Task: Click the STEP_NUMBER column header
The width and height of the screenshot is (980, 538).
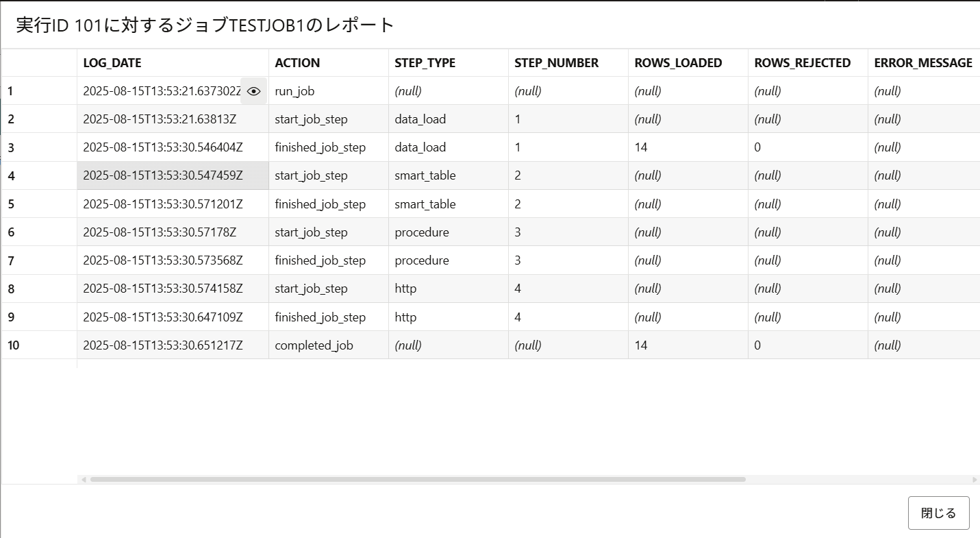Action: [x=568, y=63]
